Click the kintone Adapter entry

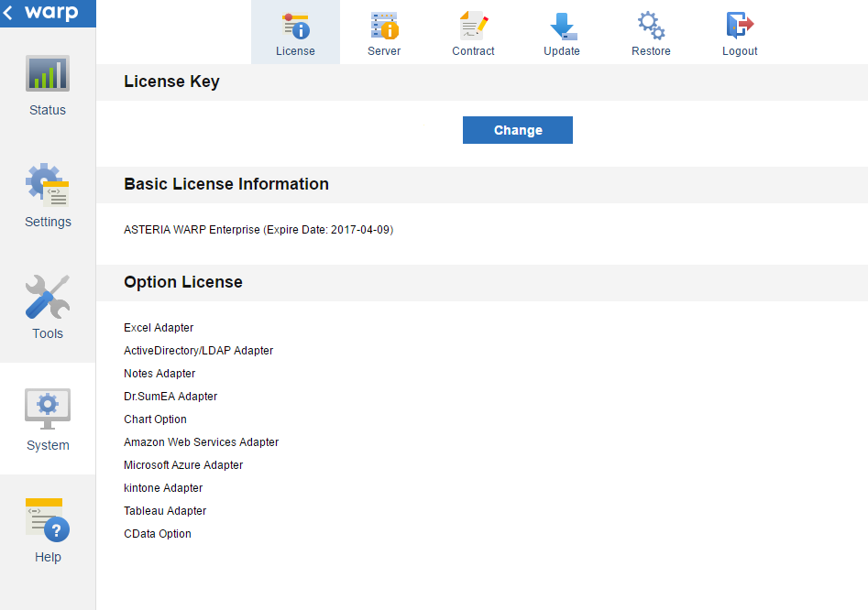pos(163,487)
